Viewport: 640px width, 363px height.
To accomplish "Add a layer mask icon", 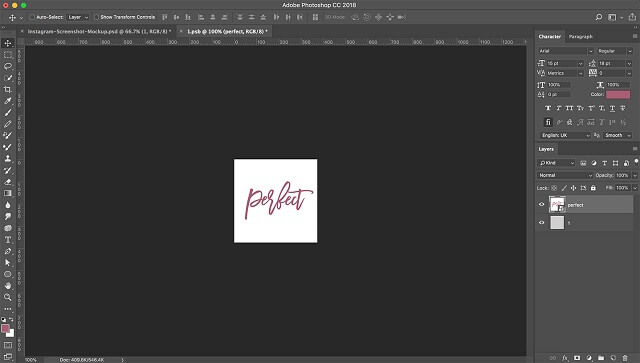I will click(577, 358).
